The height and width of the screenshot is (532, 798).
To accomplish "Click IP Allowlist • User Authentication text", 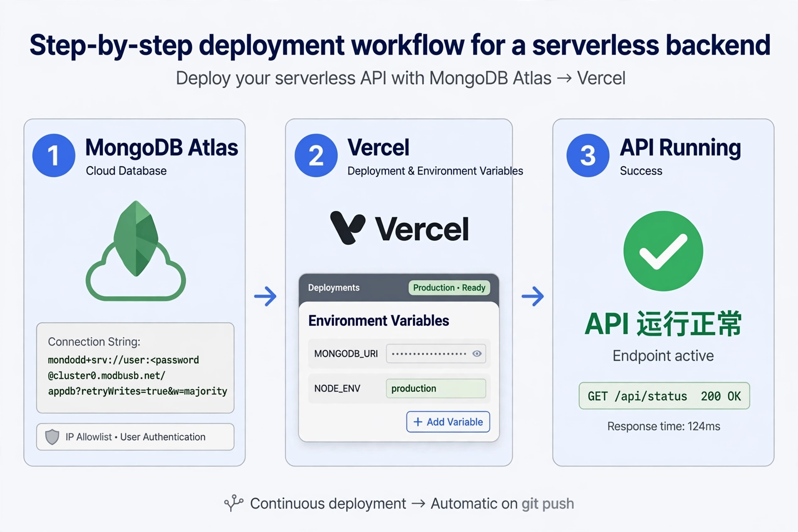I will 135,437.
